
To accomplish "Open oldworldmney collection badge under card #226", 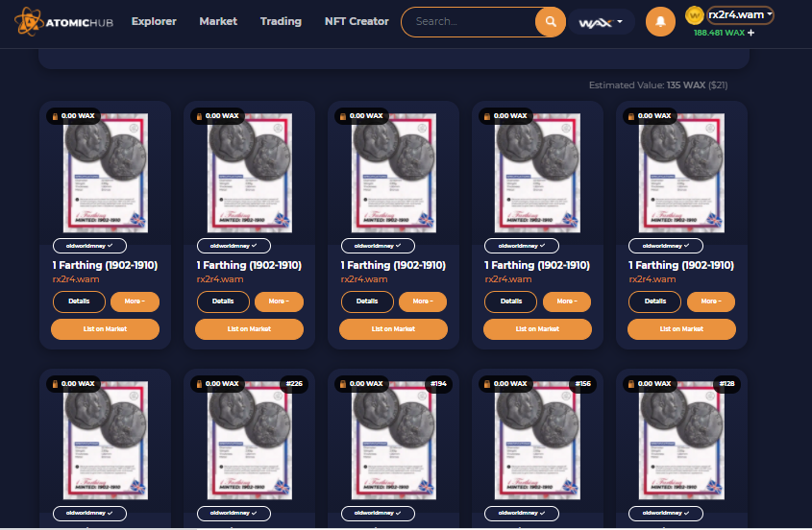I will click(x=234, y=513).
